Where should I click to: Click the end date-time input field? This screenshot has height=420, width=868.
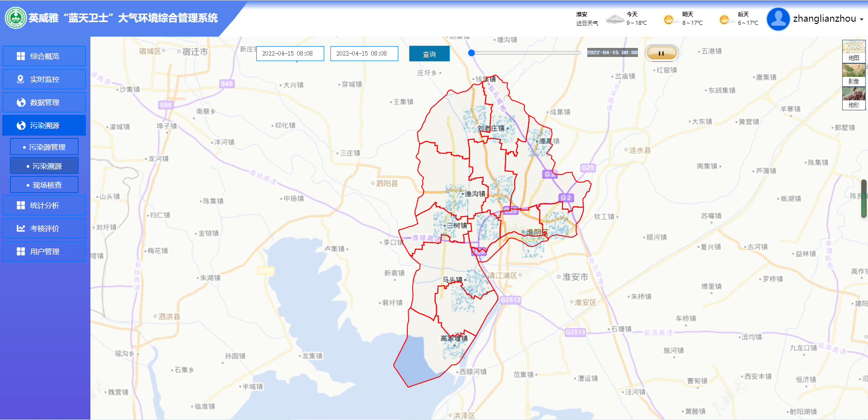364,53
